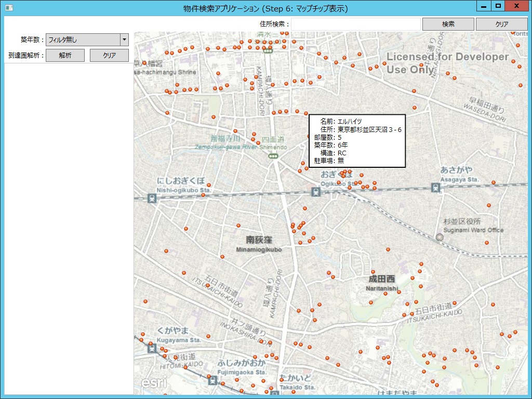The height and width of the screenshot is (399, 532).
Task: Click the ふじみがおか station name label
Action: [242, 363]
